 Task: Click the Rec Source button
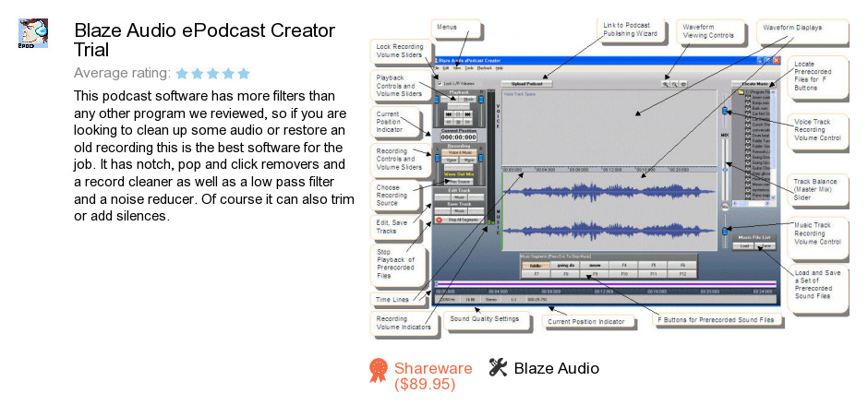pyautogui.click(x=459, y=182)
